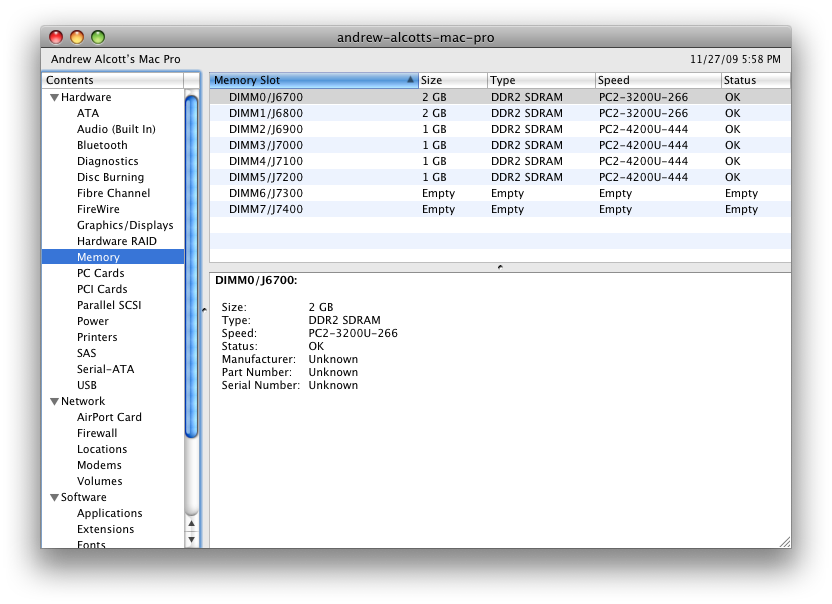The height and width of the screenshot is (604, 832).
Task: Zoom window with green button
Action: point(98,37)
